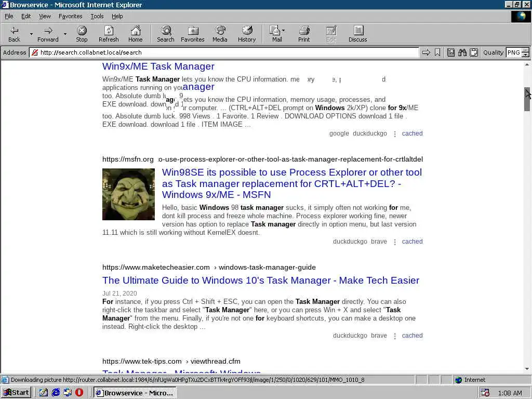Screen dimensions: 532x399
Task: Click the scrollbar down arrow
Action: (527, 369)
